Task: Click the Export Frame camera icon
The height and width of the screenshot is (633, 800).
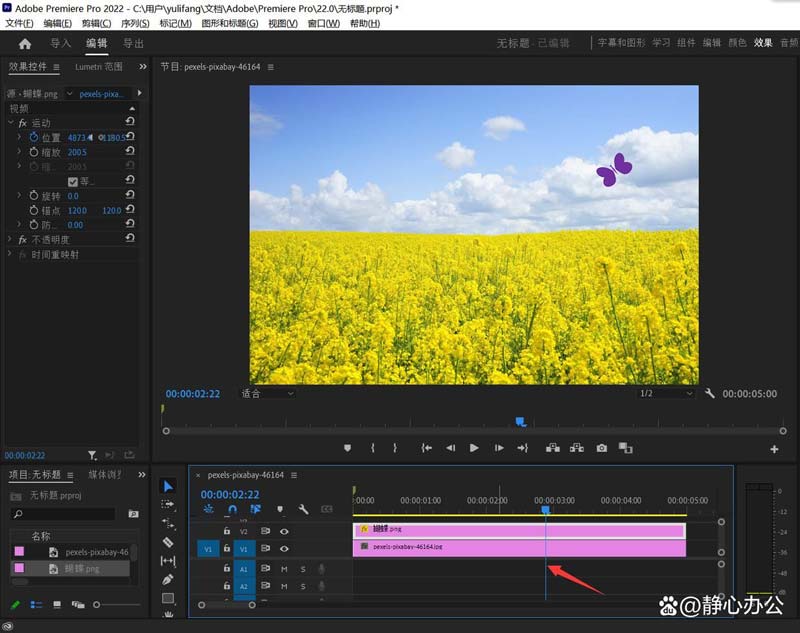Action: [x=602, y=448]
